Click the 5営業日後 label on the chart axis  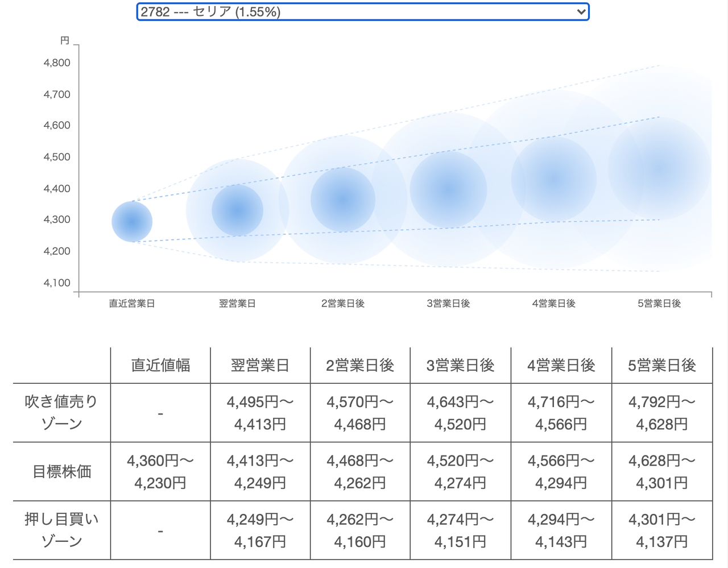pos(659,304)
